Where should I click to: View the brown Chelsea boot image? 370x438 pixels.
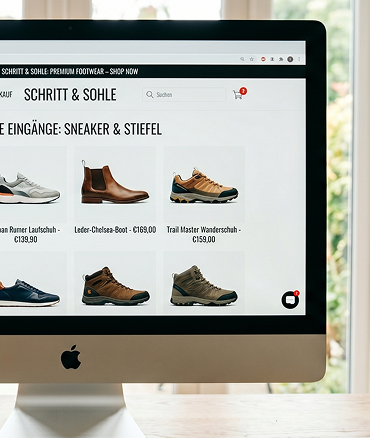[115, 184]
